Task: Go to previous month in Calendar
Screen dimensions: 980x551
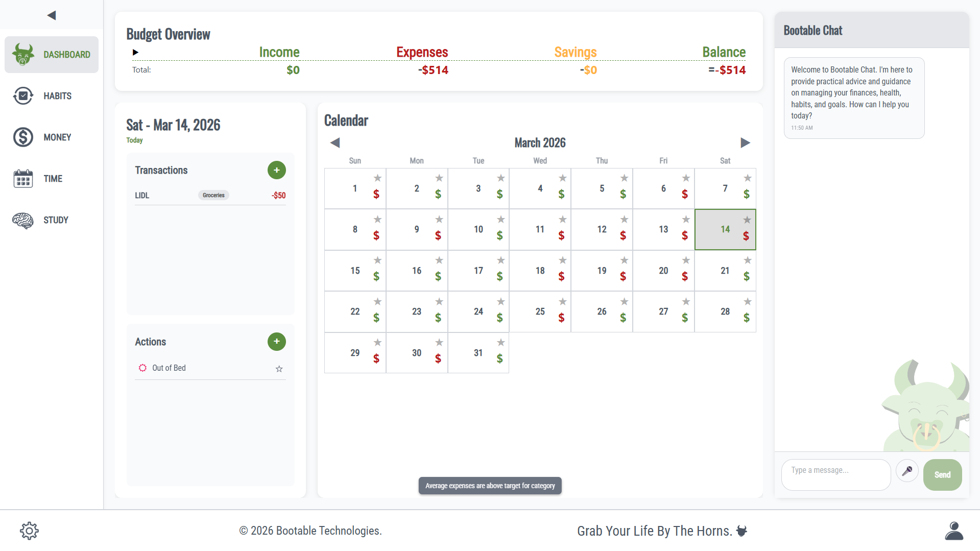Action: tap(335, 142)
